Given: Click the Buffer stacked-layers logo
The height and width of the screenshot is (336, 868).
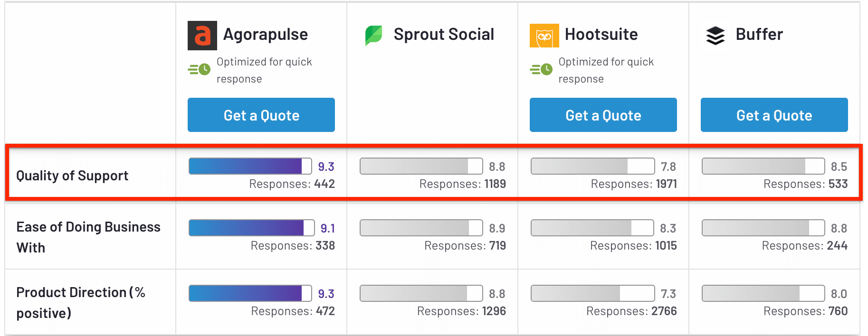Looking at the screenshot, I should 715,36.
